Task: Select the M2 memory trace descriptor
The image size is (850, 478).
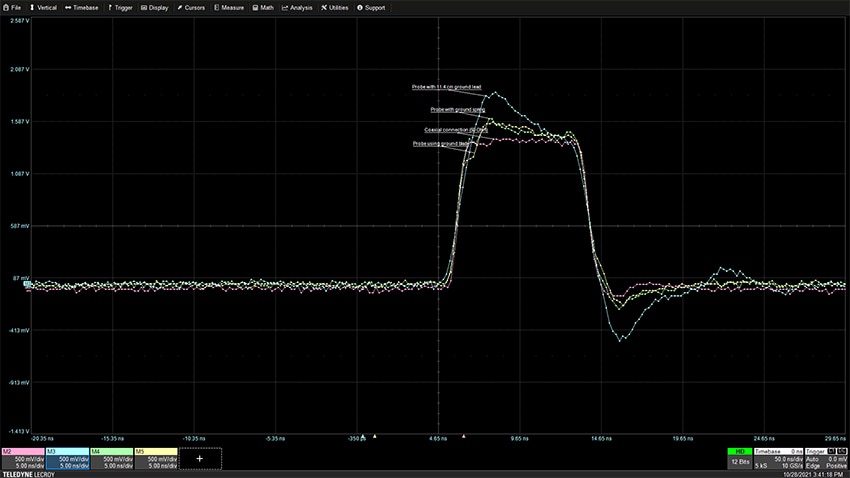Action: (x=22, y=459)
